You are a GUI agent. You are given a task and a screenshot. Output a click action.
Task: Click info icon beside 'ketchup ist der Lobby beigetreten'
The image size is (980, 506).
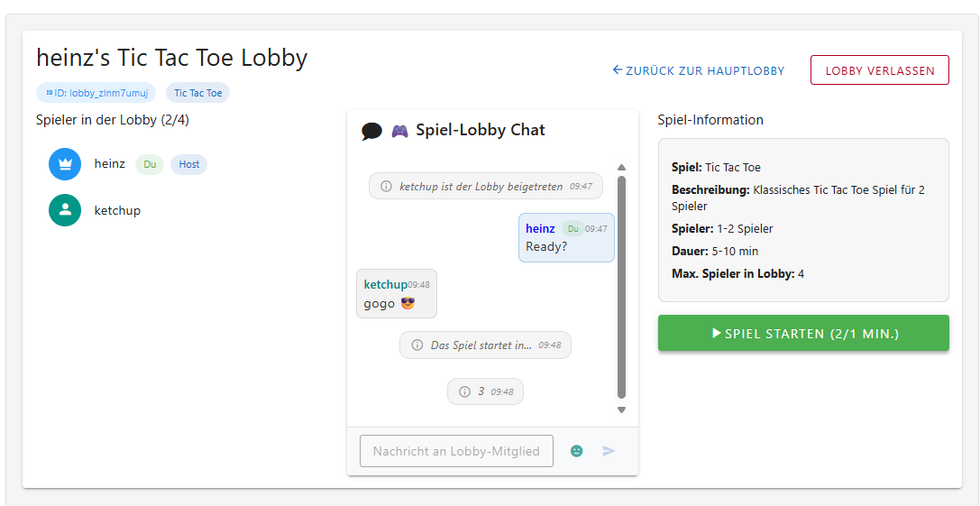tap(386, 187)
